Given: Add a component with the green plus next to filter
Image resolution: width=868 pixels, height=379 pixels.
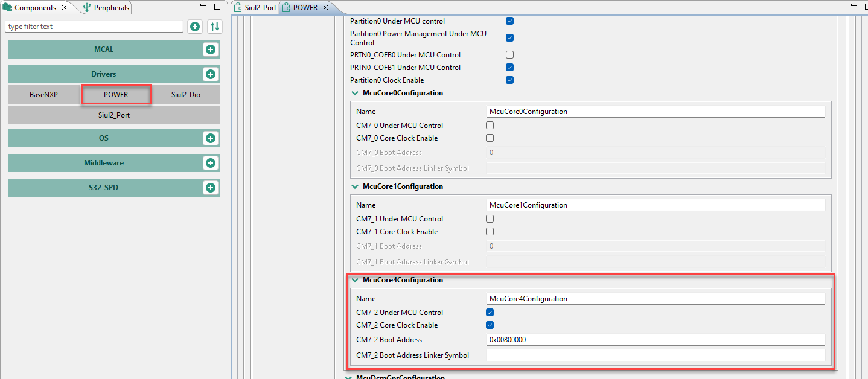Looking at the screenshot, I should tap(195, 27).
